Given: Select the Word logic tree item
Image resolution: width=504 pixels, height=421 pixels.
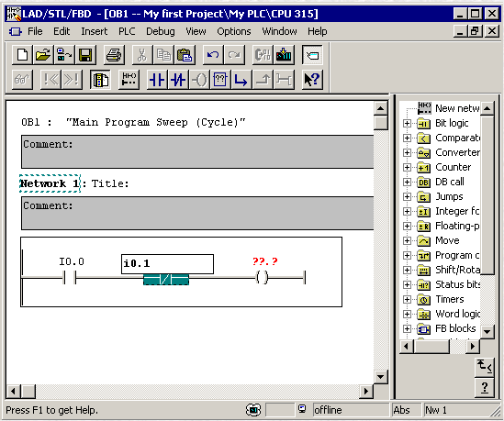Looking at the screenshot, I should click(457, 314).
